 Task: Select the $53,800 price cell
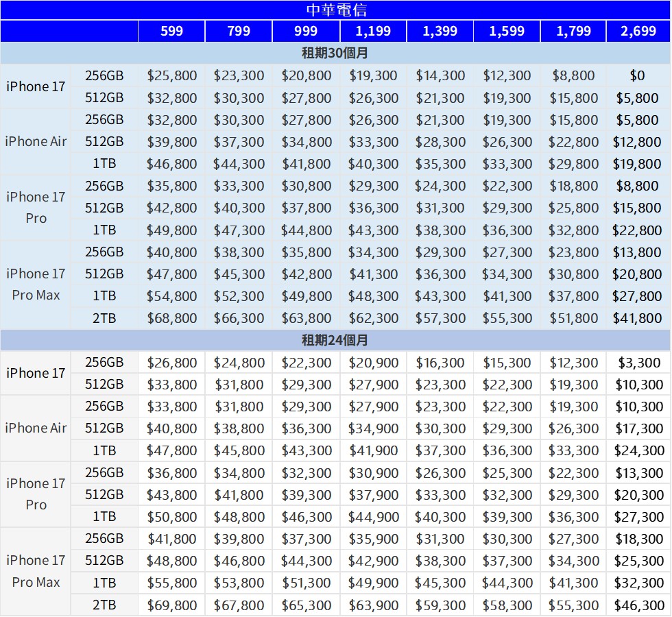[x=239, y=583]
